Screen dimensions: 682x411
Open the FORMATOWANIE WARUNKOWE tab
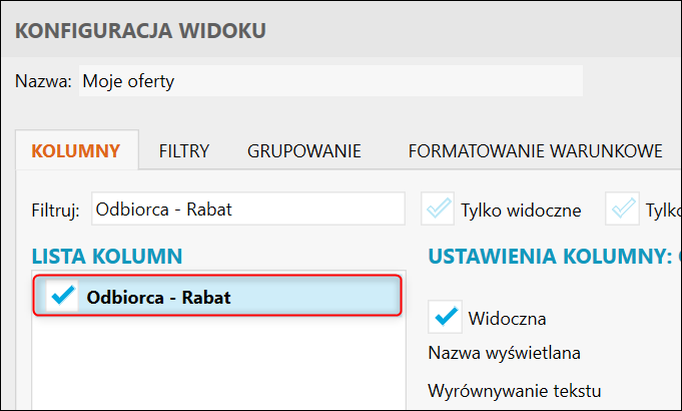tap(535, 152)
